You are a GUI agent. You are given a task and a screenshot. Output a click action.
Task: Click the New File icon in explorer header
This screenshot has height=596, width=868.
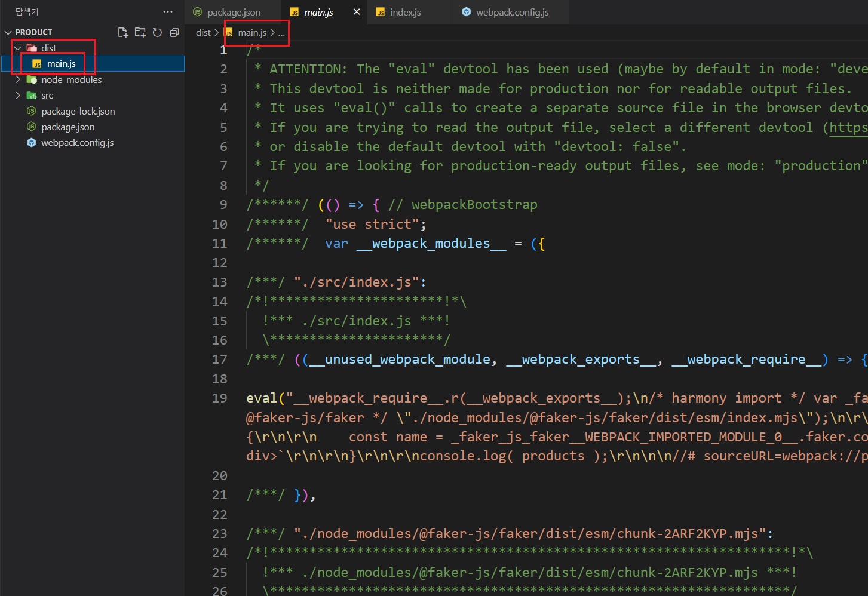coord(122,32)
